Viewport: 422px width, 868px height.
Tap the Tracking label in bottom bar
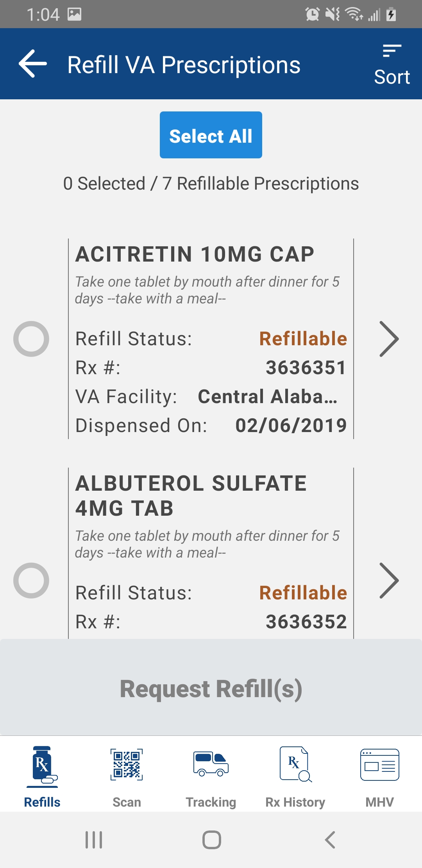[211, 802]
